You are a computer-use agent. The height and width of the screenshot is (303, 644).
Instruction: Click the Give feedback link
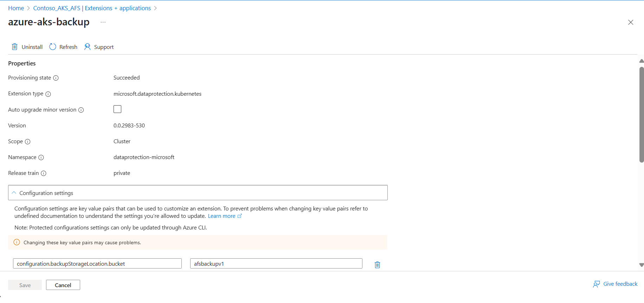[620, 284]
